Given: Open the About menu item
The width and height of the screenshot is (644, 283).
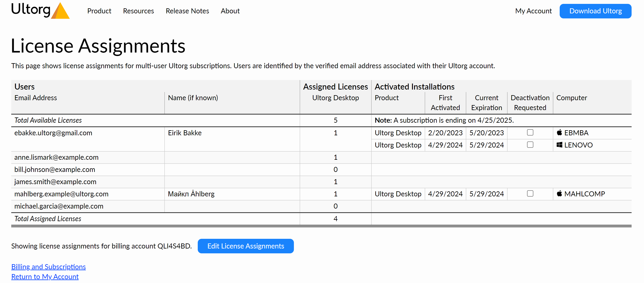Looking at the screenshot, I should pos(230,11).
